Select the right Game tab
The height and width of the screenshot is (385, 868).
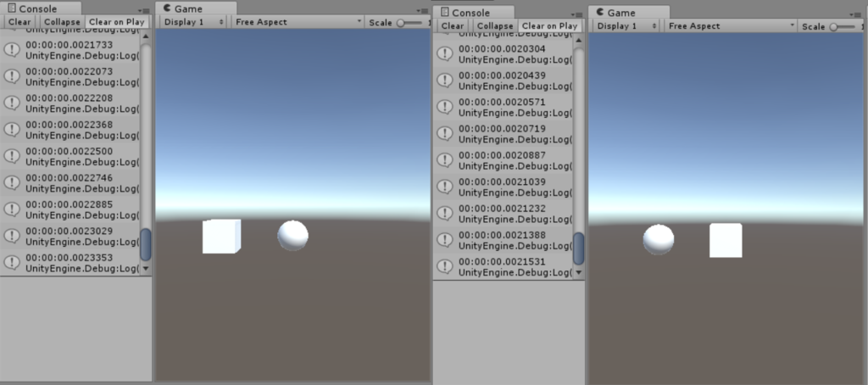tap(629, 12)
